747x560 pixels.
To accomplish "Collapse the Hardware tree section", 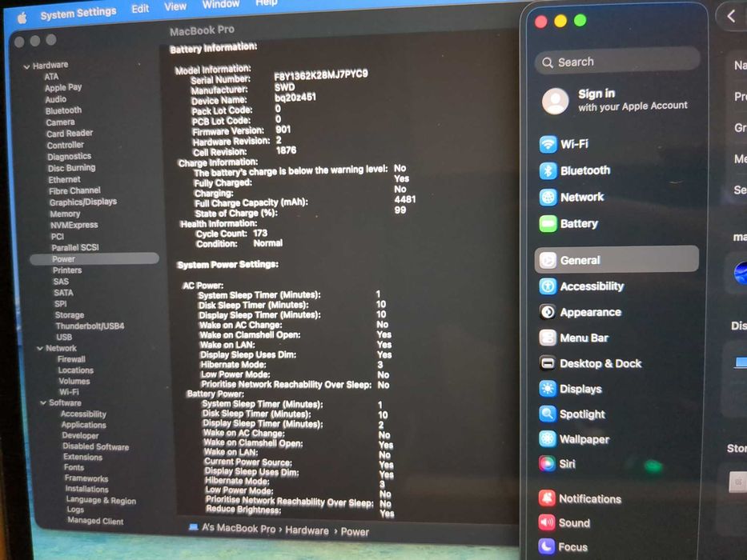I will [x=26, y=66].
